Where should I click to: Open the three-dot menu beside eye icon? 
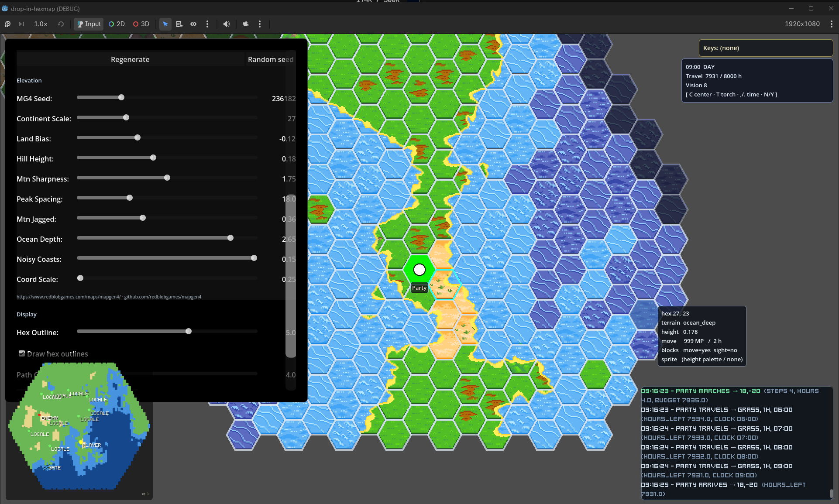207,24
